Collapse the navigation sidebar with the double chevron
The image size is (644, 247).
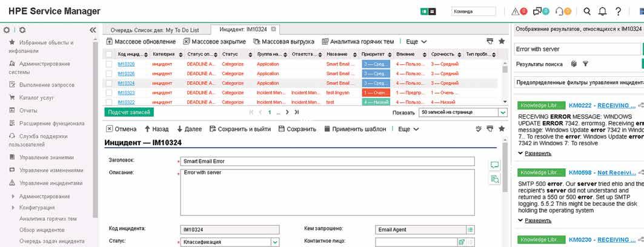(93, 30)
